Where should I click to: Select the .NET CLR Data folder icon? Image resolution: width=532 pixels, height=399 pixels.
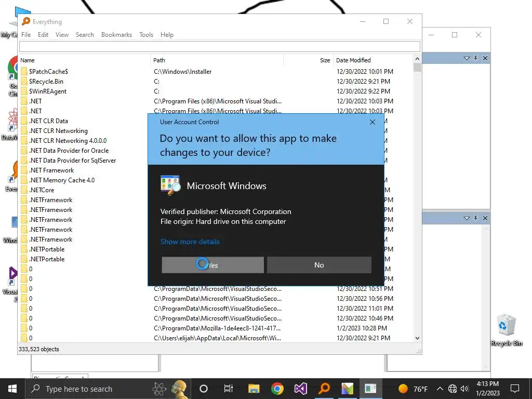tap(24, 121)
